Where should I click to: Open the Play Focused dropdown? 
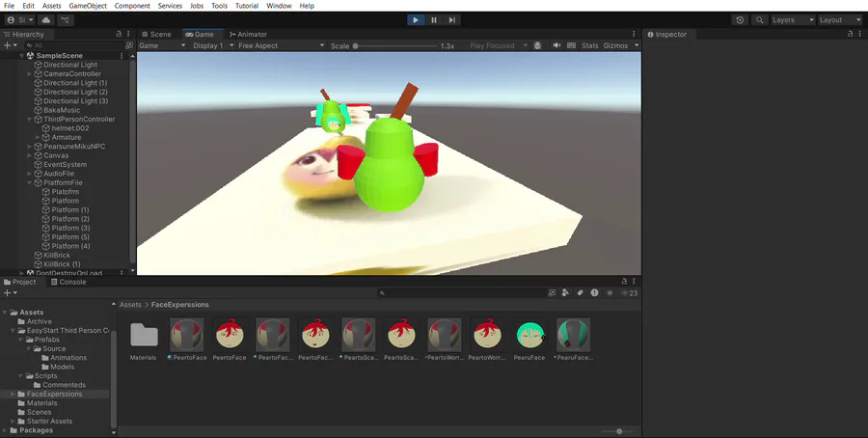point(499,45)
